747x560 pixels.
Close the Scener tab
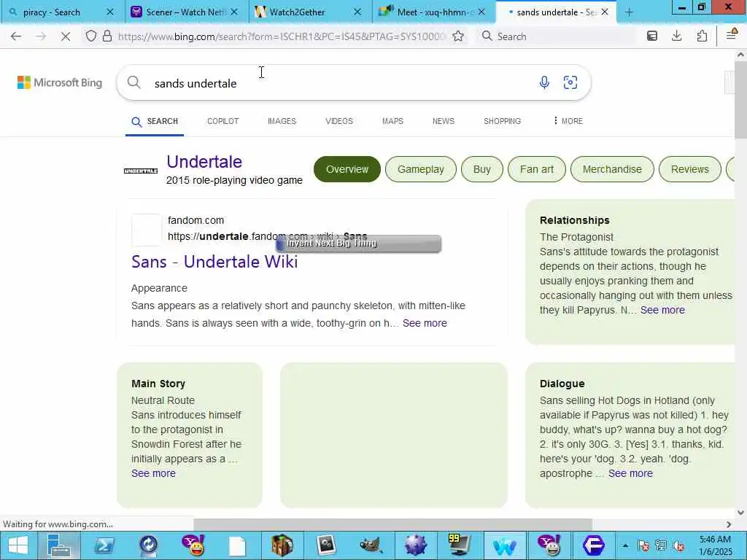pyautogui.click(x=234, y=12)
